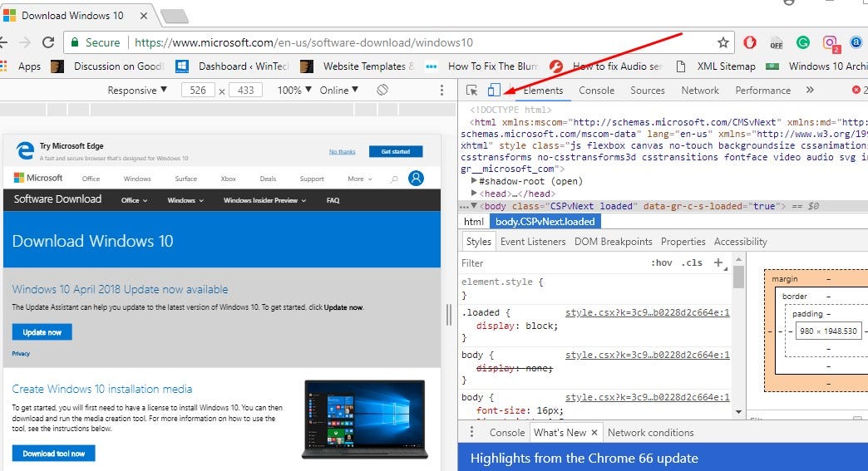This screenshot has width=868, height=471.
Task: Click the DevTools error count indicator
Action: coord(859,90)
